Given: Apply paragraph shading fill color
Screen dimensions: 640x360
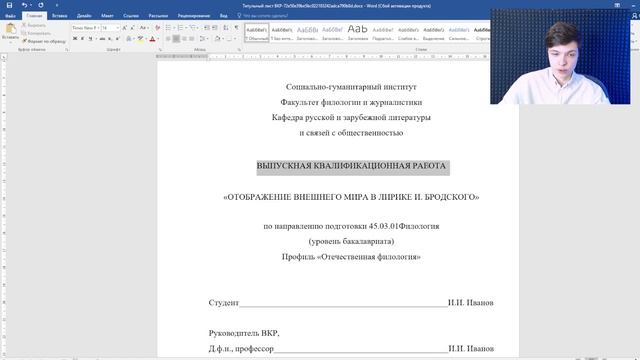Looking at the screenshot, I should [x=218, y=39].
